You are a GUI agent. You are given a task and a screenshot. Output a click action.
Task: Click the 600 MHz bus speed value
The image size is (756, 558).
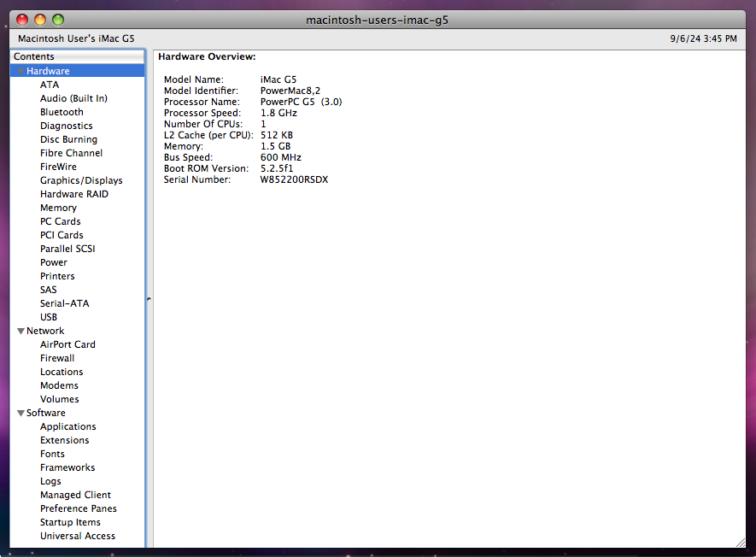[280, 158]
